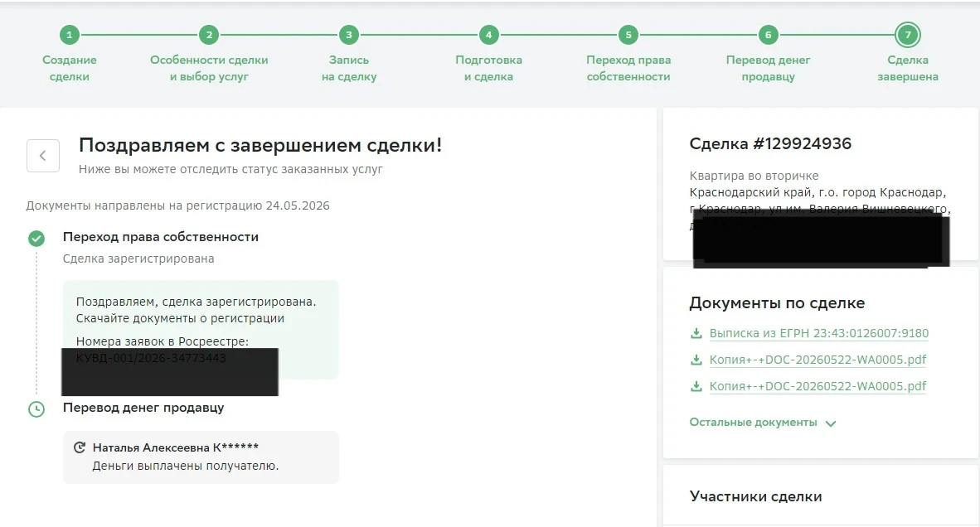Select step 7 circle in the progress bar
The image size is (980, 527).
(908, 35)
